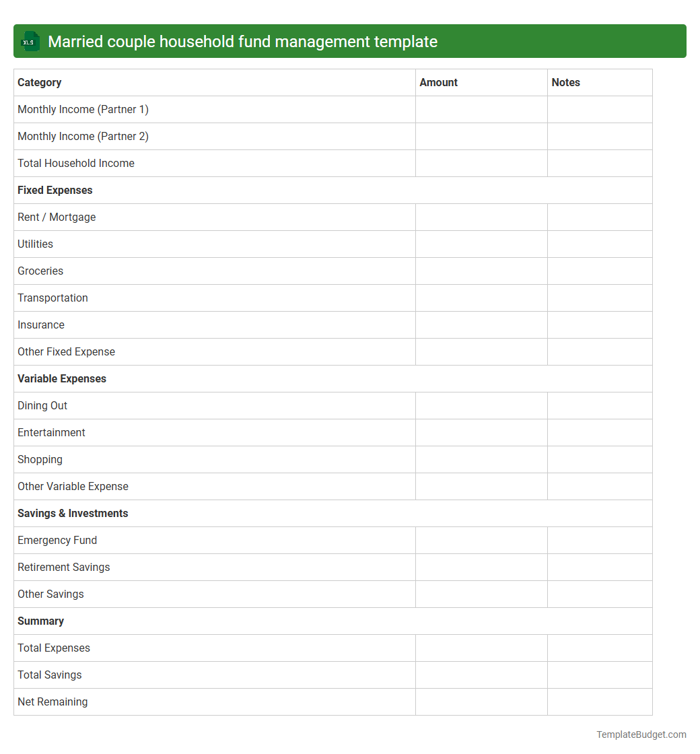Select the Amount column header
The width and height of the screenshot is (700, 754).
tap(438, 82)
